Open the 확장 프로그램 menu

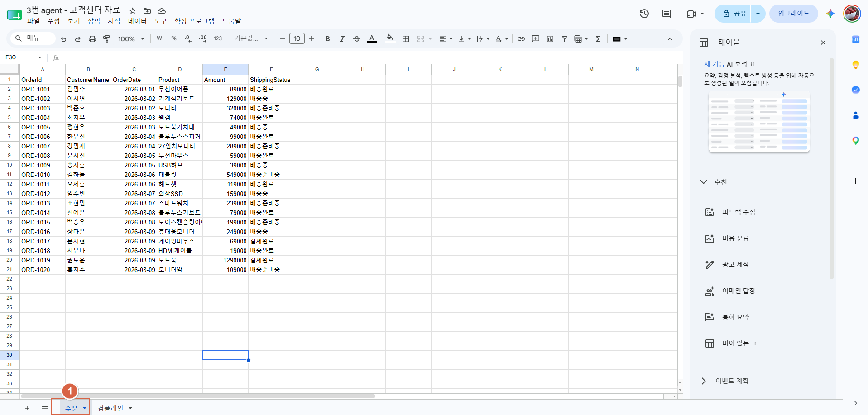[194, 21]
